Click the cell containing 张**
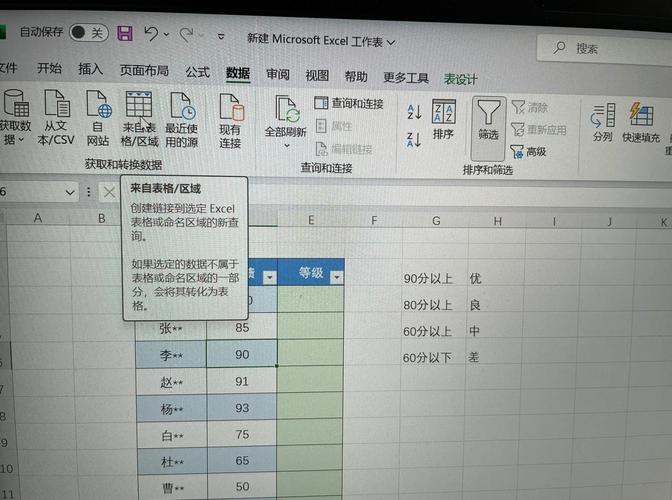Screen dimensions: 672x500 (x=171, y=328)
